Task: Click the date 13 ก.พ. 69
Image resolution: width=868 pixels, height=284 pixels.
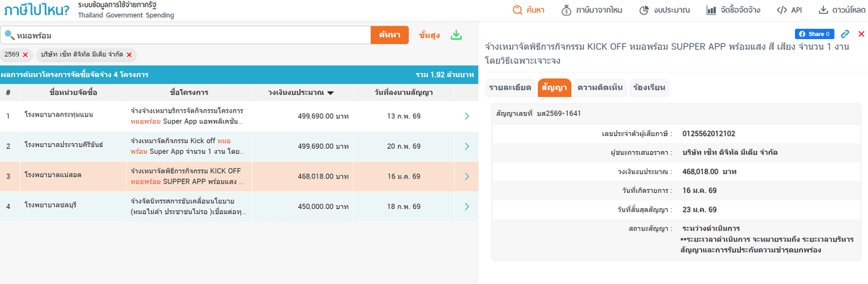Action: click(404, 116)
